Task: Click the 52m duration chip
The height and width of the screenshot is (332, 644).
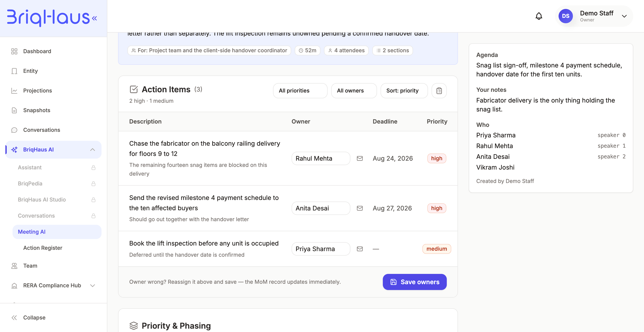Action: pos(307,50)
